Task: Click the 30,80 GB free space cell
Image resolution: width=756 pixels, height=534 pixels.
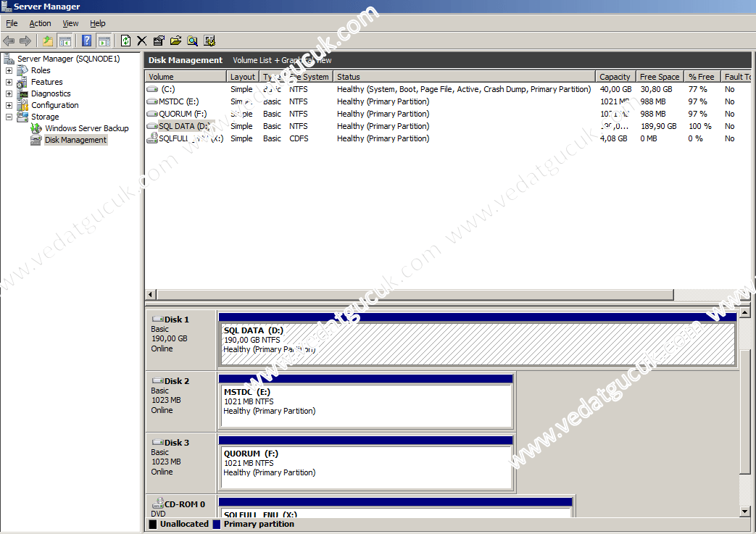Action: (x=656, y=89)
